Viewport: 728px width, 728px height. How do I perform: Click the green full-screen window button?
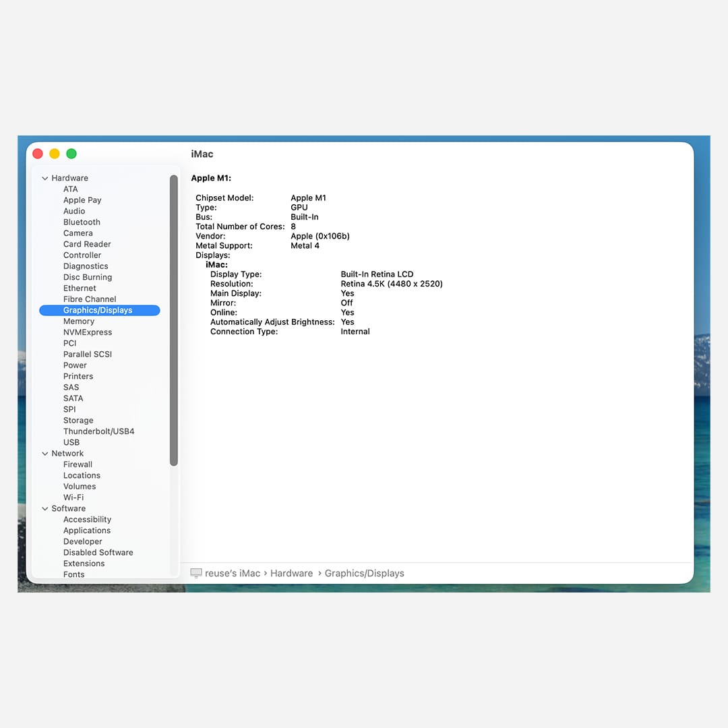click(x=71, y=154)
